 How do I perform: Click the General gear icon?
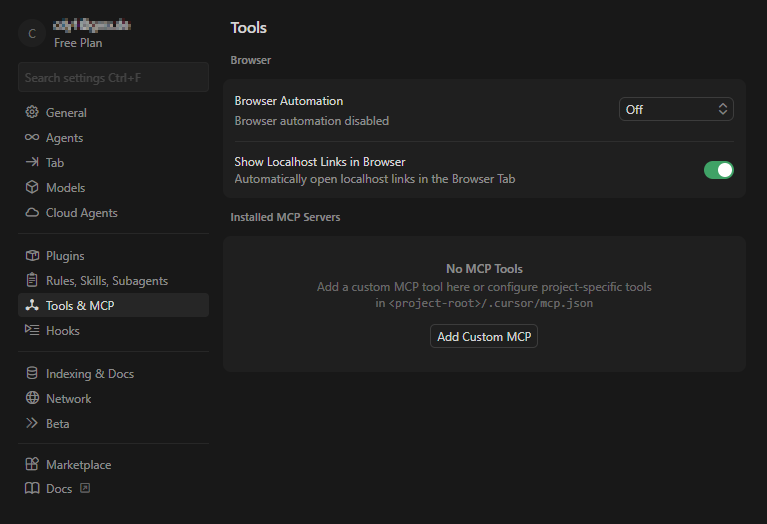[32, 113]
